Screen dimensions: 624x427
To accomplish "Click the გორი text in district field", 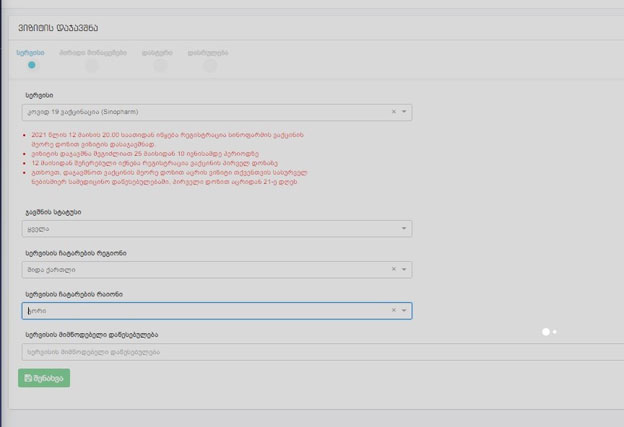I will 36,311.
